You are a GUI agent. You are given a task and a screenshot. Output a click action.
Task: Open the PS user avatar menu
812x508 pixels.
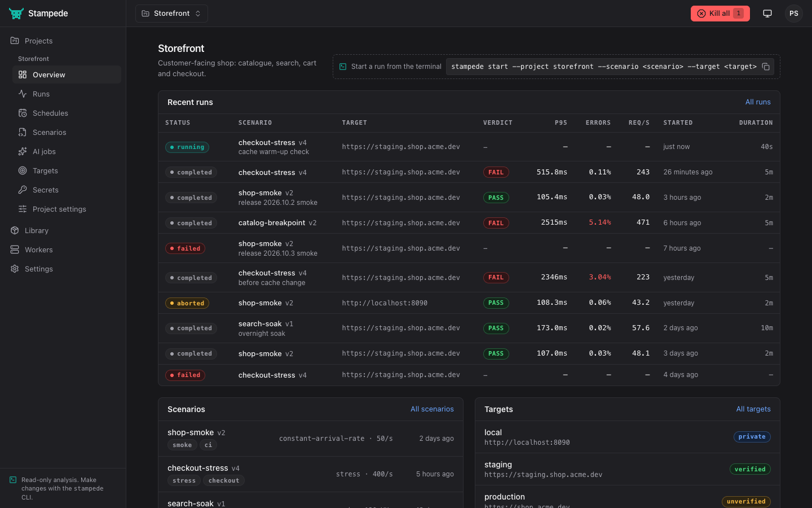[794, 14]
